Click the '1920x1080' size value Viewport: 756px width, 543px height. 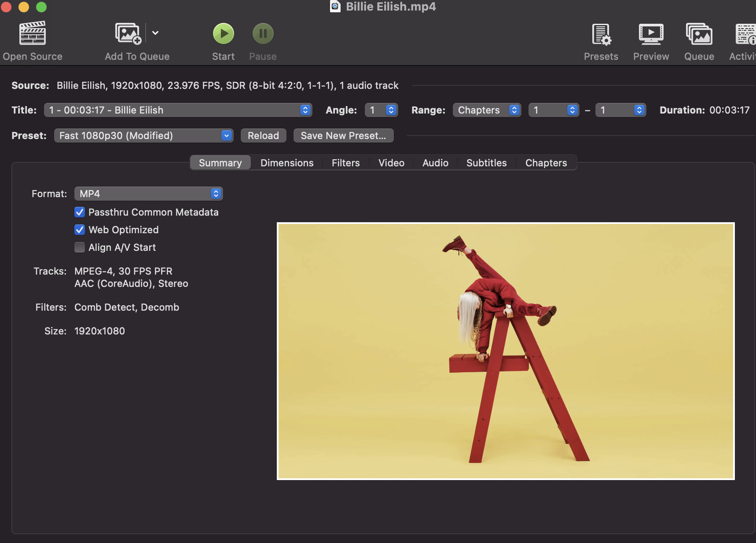coord(99,331)
